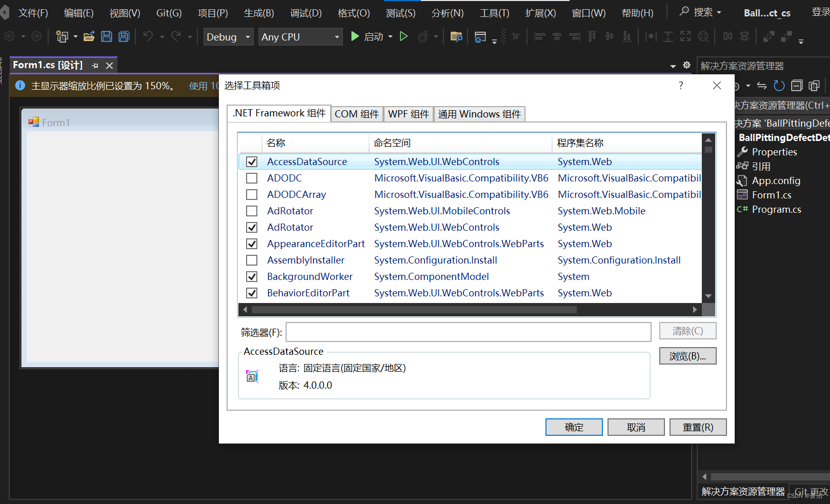830x504 pixels.
Task: Click the browser window home icon in toolbar
Action: coord(480,36)
